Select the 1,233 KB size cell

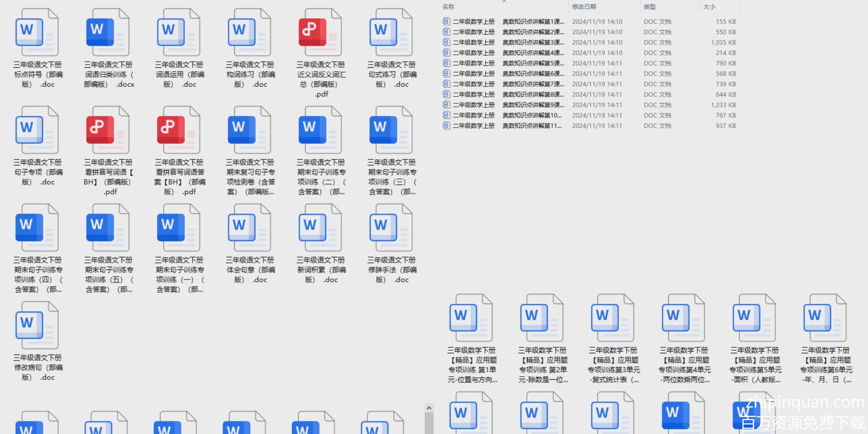(x=723, y=105)
